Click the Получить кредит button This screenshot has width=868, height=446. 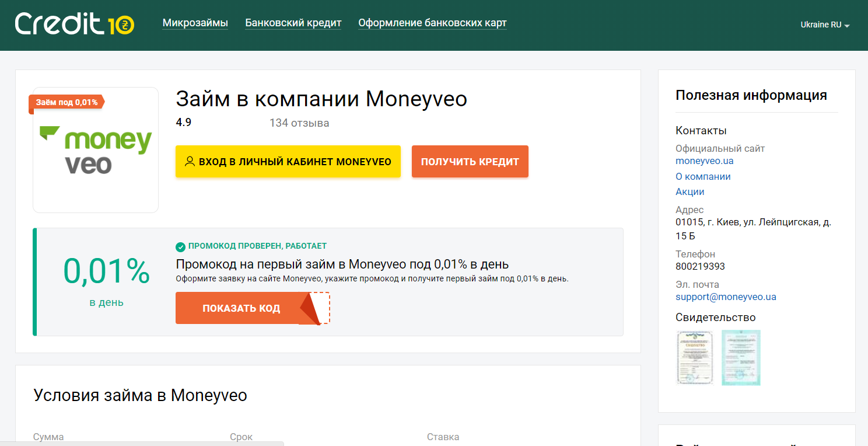click(x=470, y=162)
